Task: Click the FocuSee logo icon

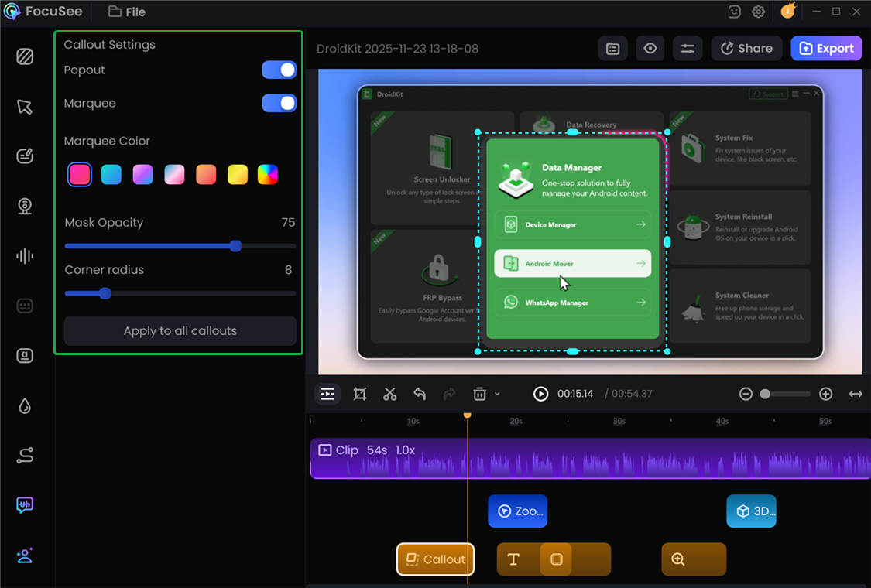Action: point(12,11)
